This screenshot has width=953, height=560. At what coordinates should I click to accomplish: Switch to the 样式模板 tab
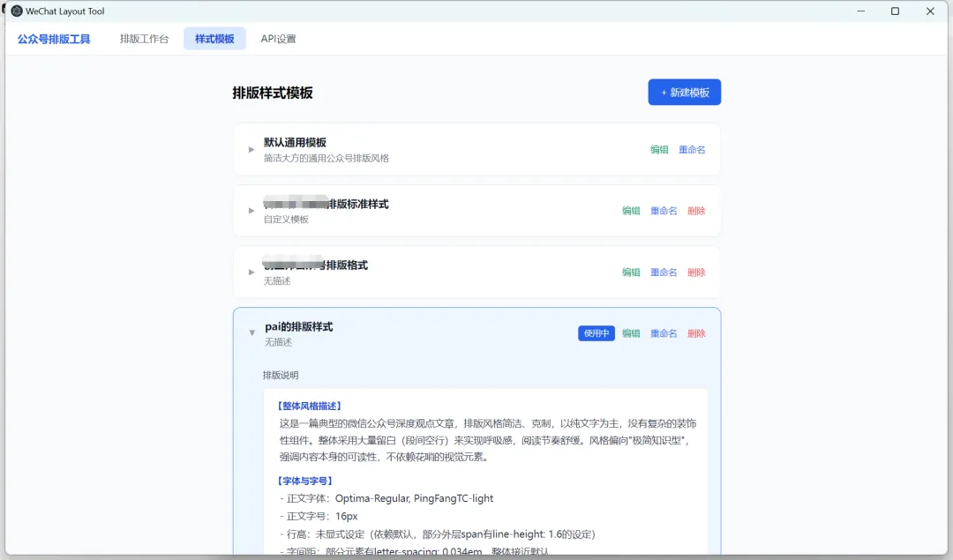(214, 39)
